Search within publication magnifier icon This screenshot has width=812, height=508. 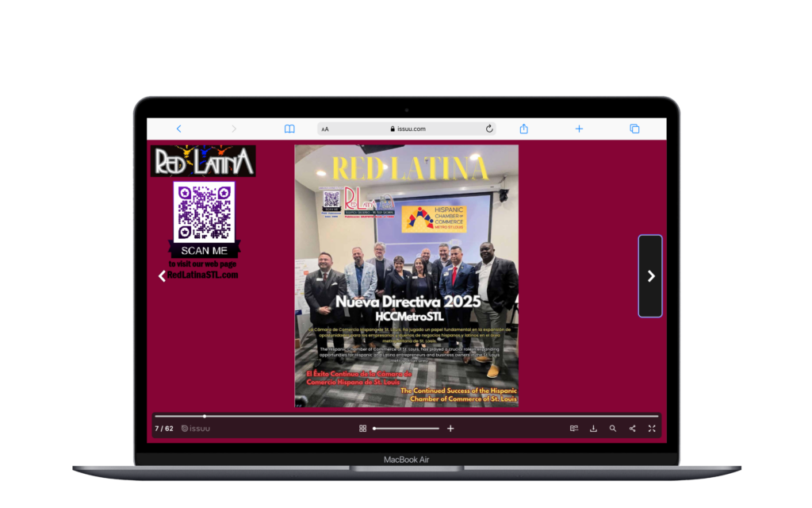click(613, 429)
